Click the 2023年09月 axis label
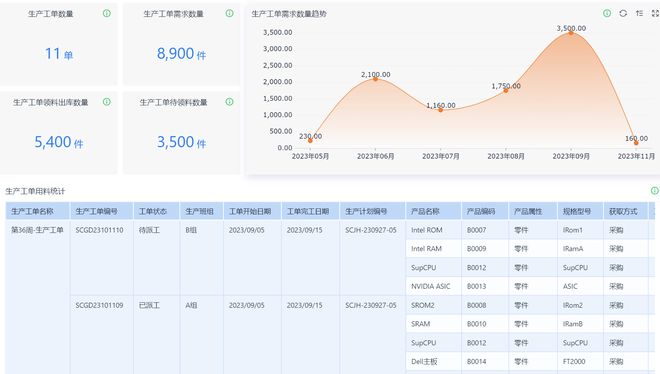Image resolution: width=660 pixels, height=374 pixels. pyautogui.click(x=571, y=156)
